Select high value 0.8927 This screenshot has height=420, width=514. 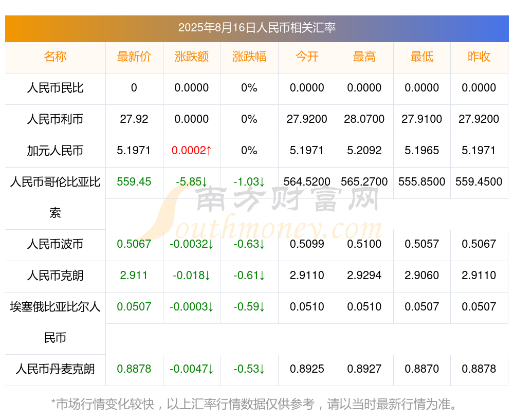pyautogui.click(x=364, y=369)
